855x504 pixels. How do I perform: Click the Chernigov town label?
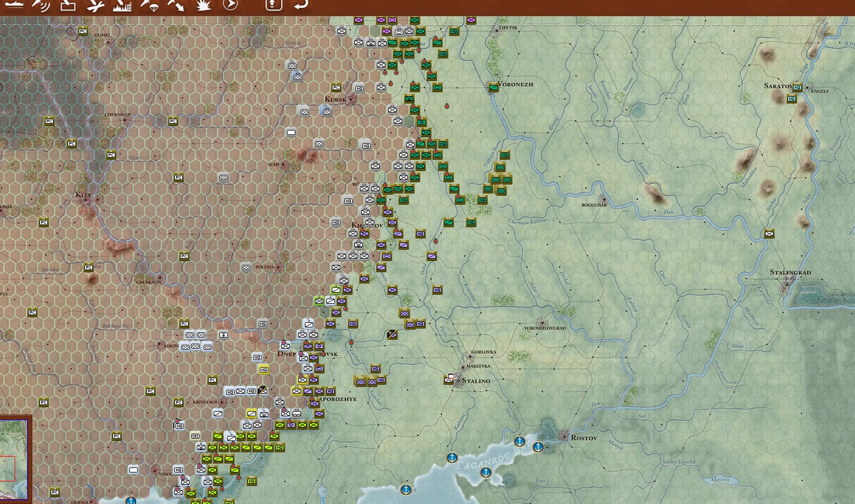click(x=118, y=115)
